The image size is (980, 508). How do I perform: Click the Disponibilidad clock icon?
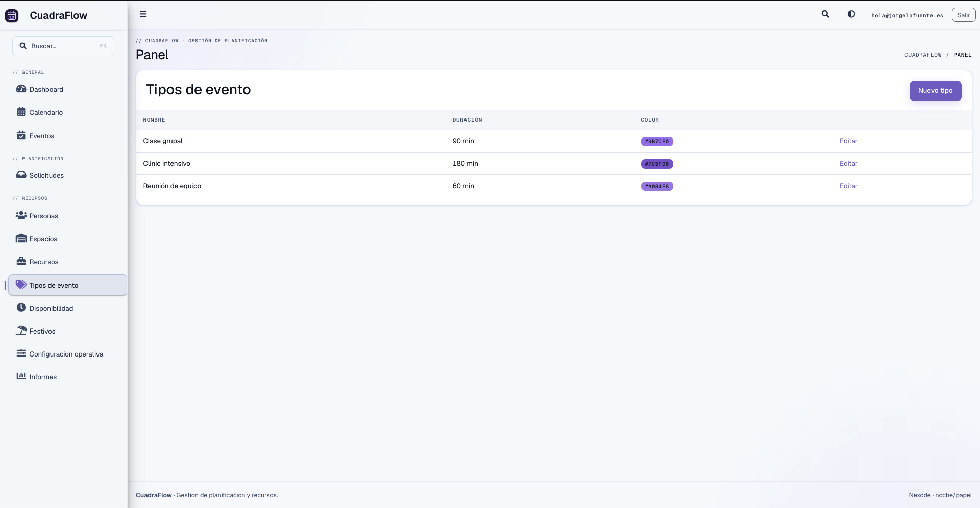click(21, 308)
